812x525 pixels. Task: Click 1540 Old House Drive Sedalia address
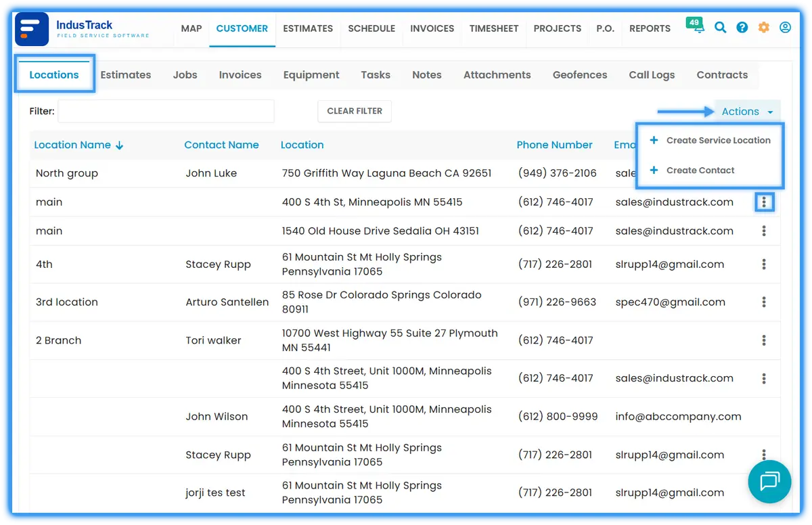(380, 231)
